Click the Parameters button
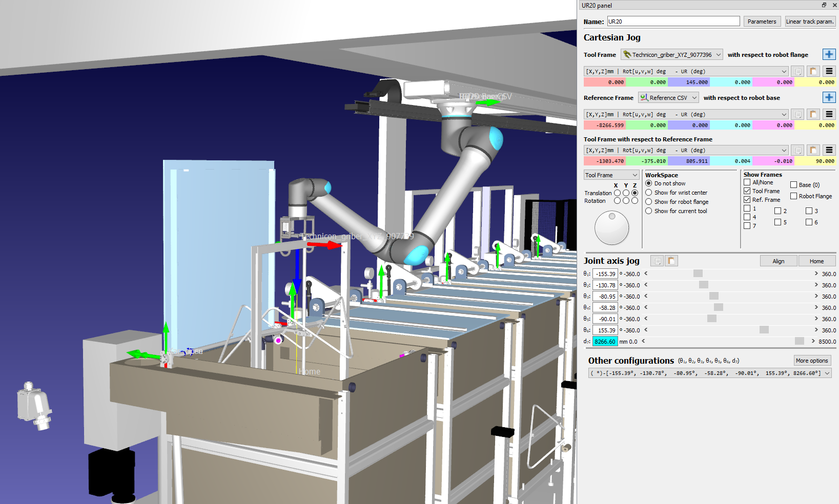The width and height of the screenshot is (839, 504). point(762,22)
